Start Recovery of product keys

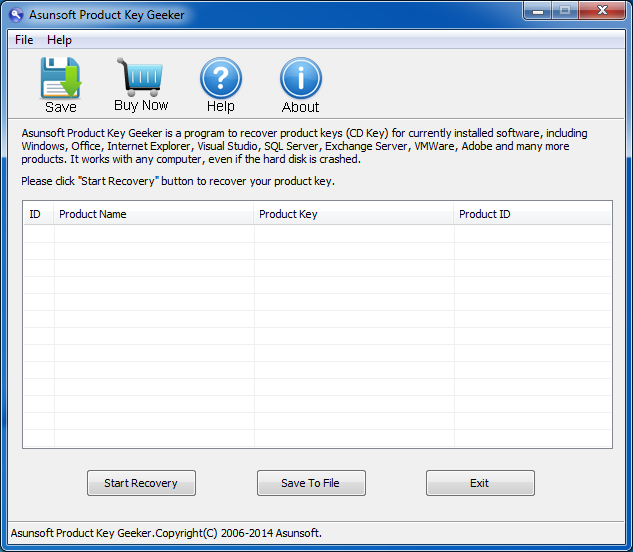coord(141,483)
